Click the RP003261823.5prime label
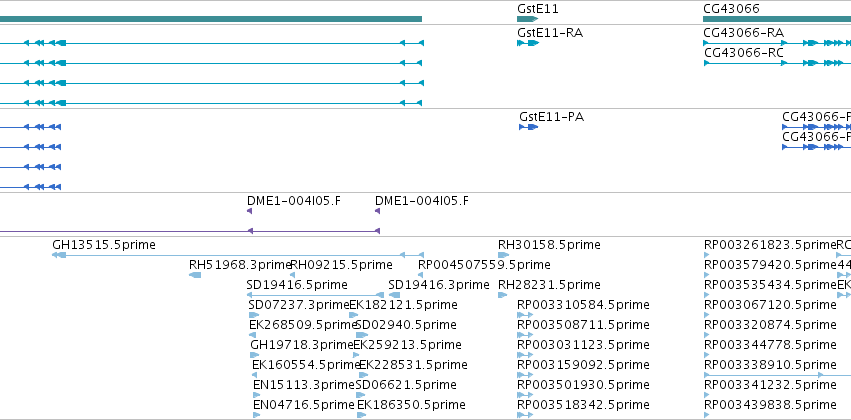This screenshot has height=420, width=851. coord(770,245)
